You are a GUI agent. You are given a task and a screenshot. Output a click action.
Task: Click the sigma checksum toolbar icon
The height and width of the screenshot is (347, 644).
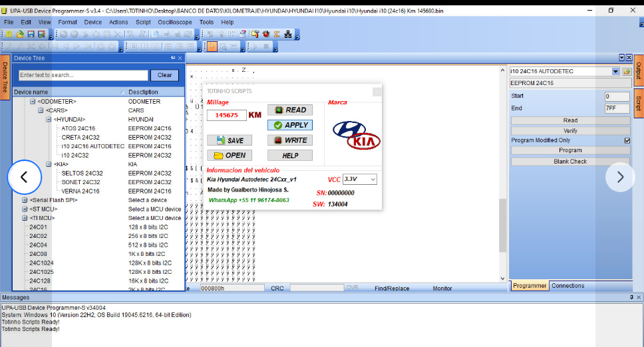pos(276,34)
